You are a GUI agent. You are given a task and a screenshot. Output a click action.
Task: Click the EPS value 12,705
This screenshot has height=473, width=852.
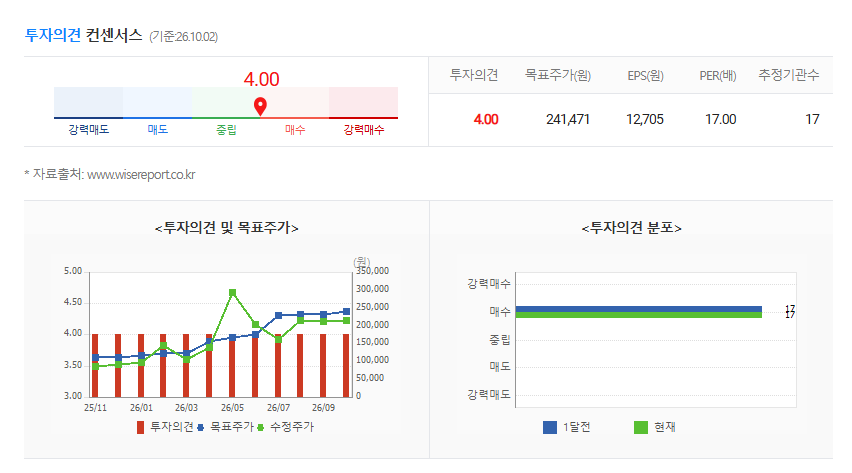645,119
